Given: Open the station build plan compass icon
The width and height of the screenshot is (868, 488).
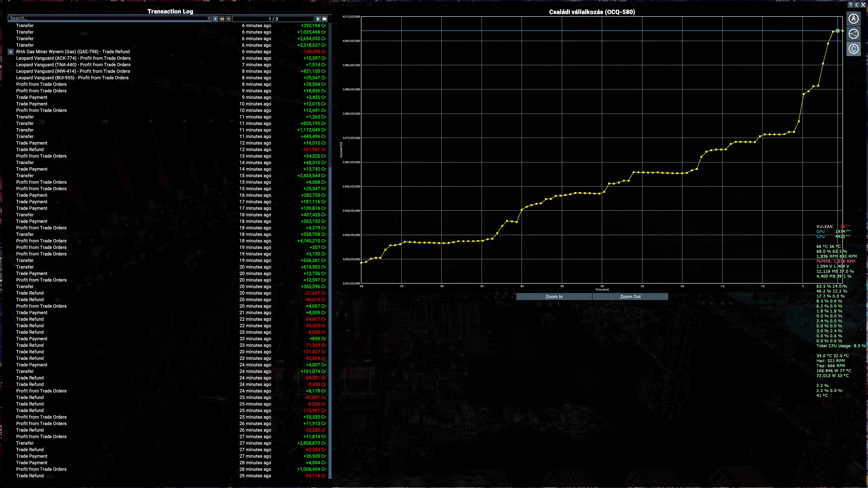Looking at the screenshot, I should [854, 19].
